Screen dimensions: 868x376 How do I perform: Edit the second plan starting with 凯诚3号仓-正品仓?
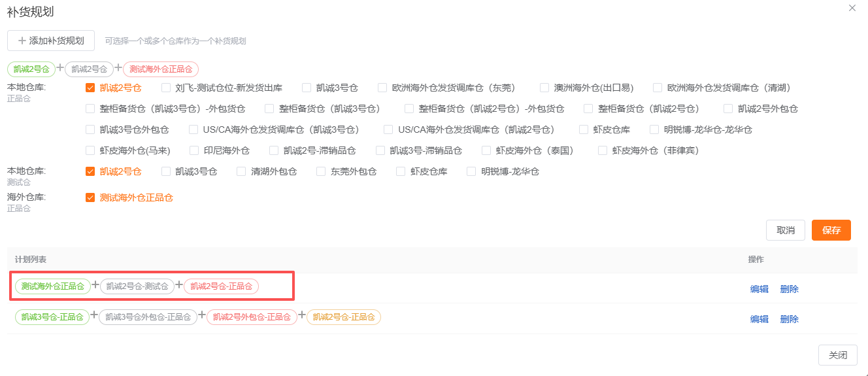pyautogui.click(x=759, y=319)
